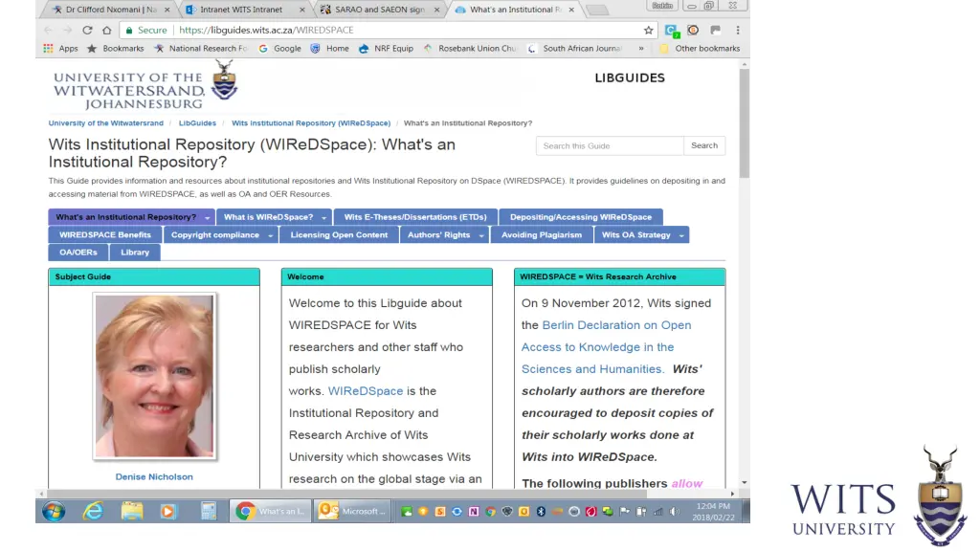Open the NRF Equip bookmark
This screenshot has width=980, height=551.
(387, 48)
